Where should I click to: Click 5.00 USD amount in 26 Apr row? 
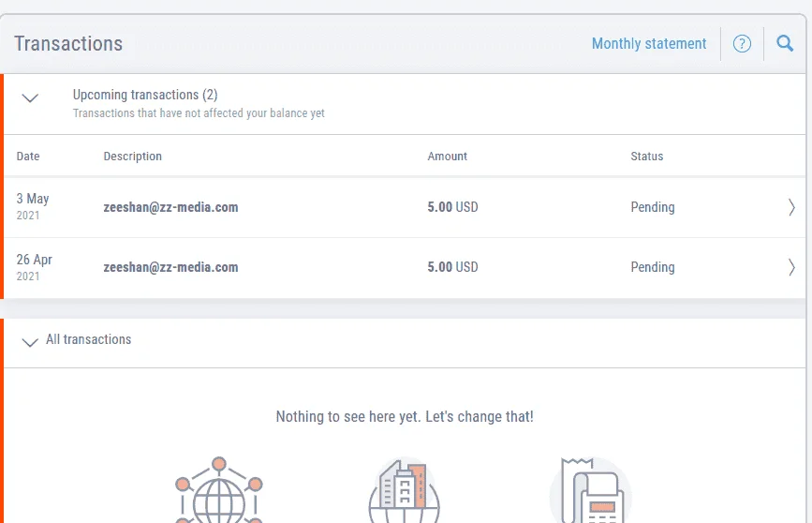[x=452, y=267]
